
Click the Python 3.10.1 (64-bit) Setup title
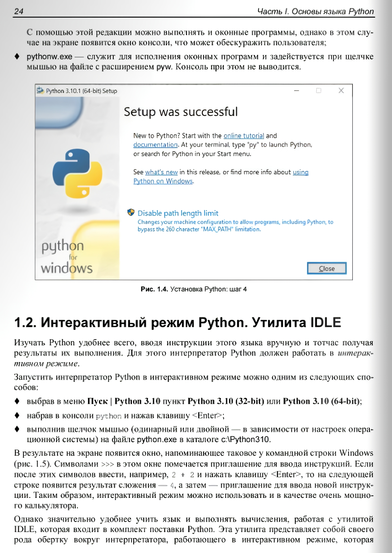pyautogui.click(x=82, y=91)
